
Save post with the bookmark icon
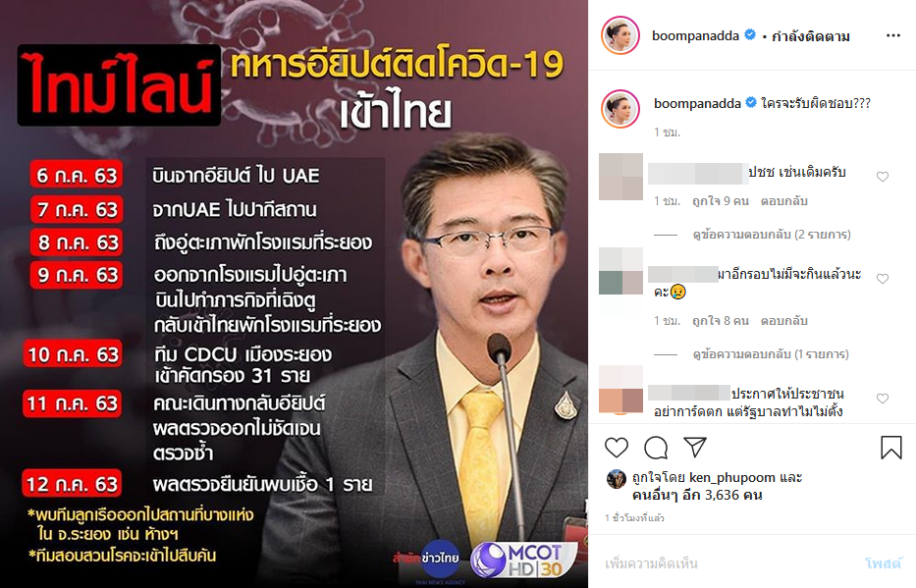[890, 448]
